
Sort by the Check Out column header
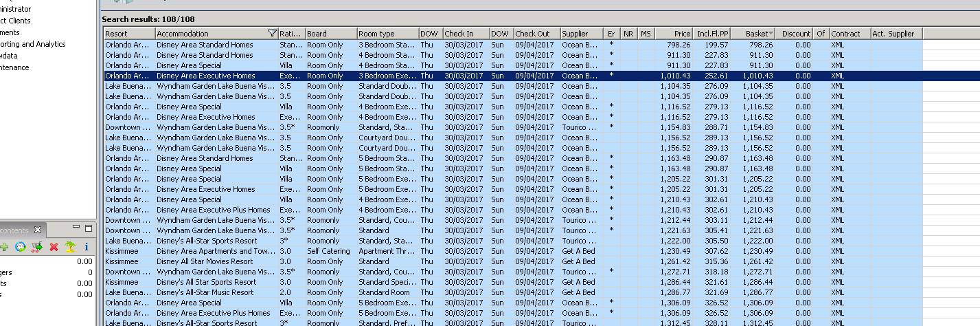coord(536,34)
